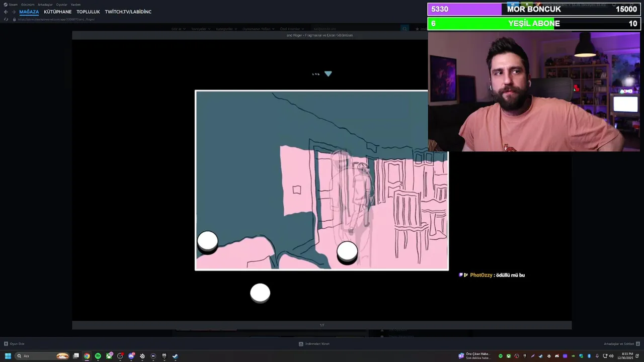Expand the Göz at dropdown

tap(179, 29)
